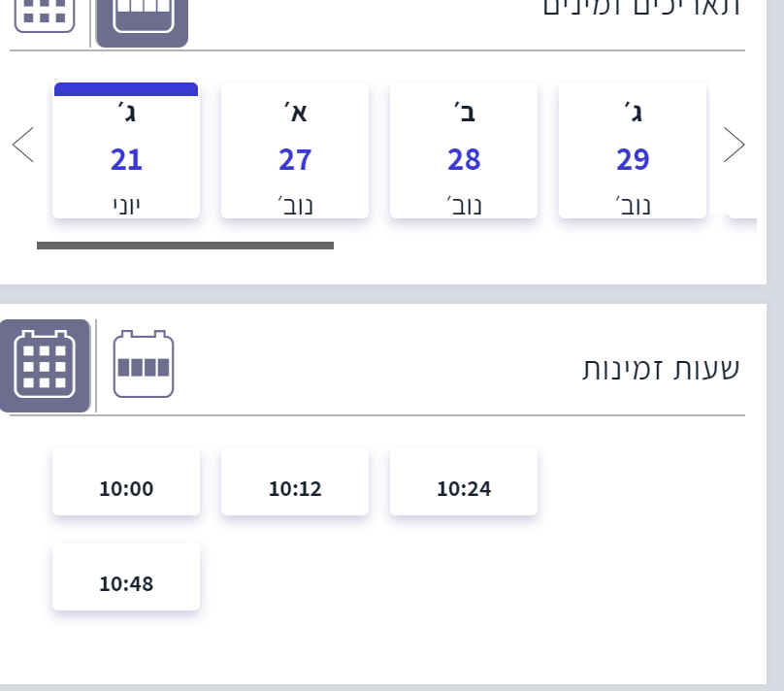Click the blue selection bar atop the 21 card

126,89
